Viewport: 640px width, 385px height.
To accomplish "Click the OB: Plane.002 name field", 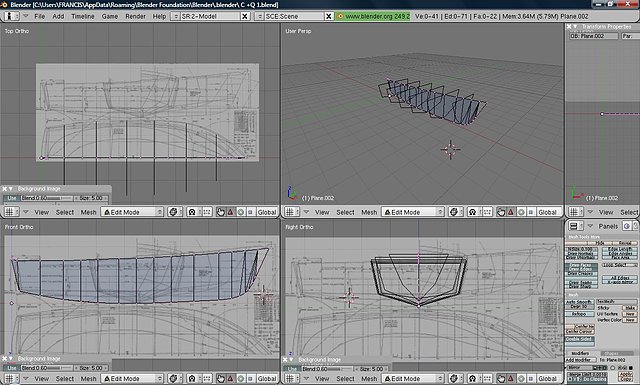I will [x=594, y=36].
